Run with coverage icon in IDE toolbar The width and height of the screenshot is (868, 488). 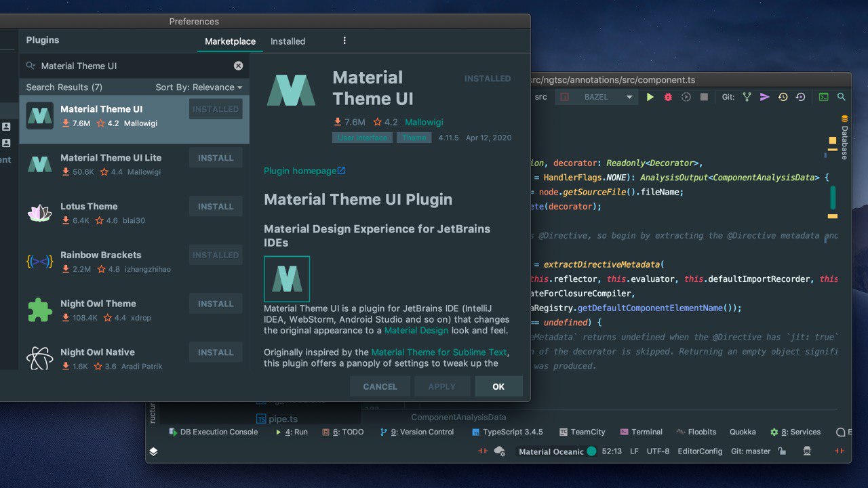pos(686,97)
